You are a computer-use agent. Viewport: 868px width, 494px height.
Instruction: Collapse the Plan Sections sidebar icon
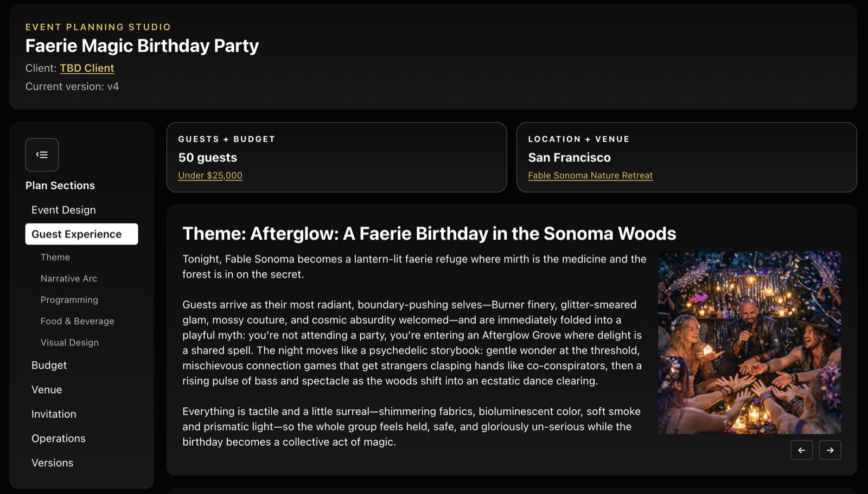coord(42,155)
